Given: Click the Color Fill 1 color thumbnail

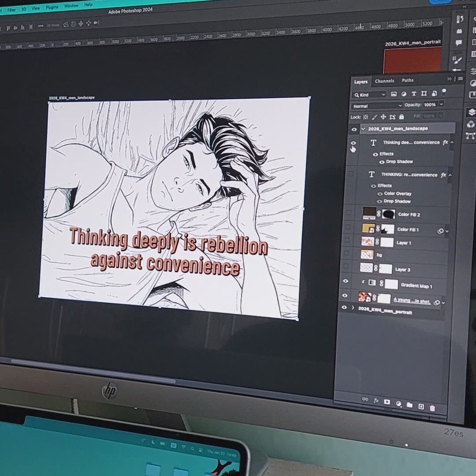Looking at the screenshot, I should coord(368,228).
